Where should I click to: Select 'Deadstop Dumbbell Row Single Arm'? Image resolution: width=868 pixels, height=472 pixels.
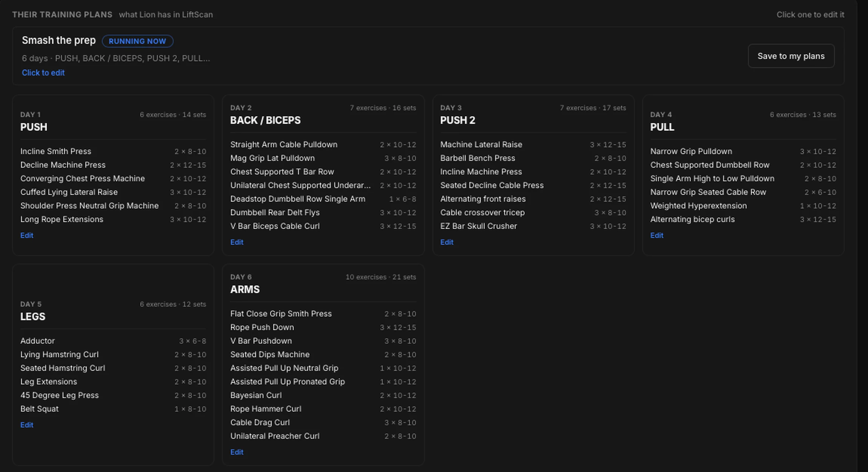[x=323, y=199]
